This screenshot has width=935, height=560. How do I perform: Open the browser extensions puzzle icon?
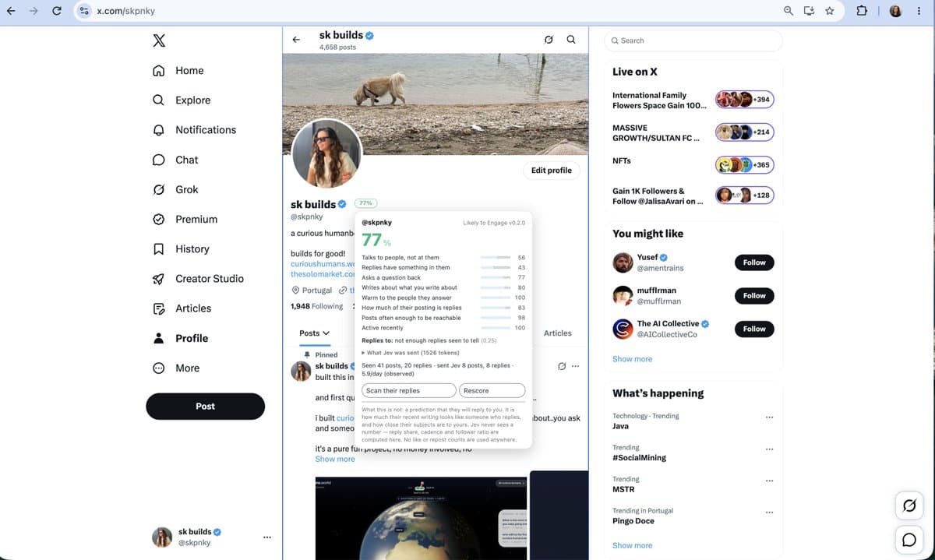click(862, 11)
